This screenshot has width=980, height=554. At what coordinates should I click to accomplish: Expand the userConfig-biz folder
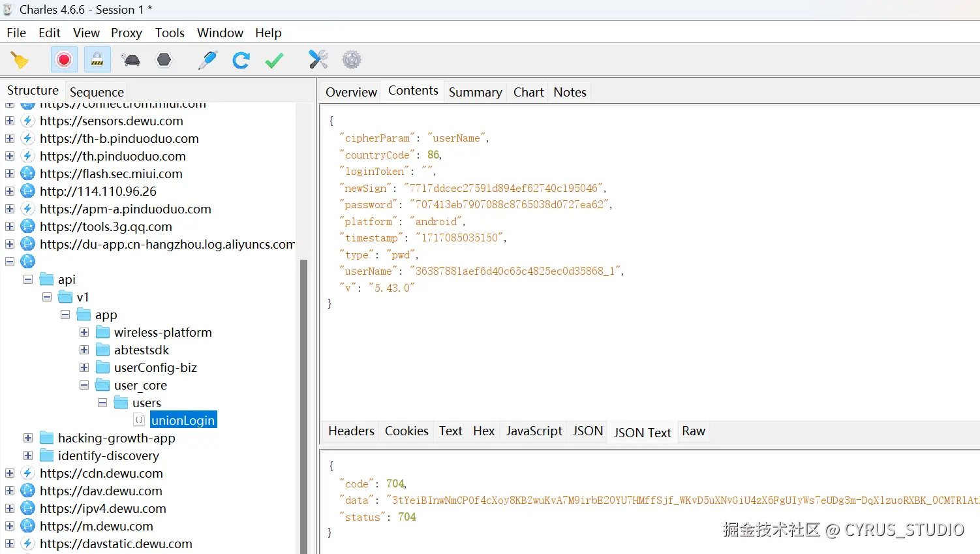click(84, 367)
